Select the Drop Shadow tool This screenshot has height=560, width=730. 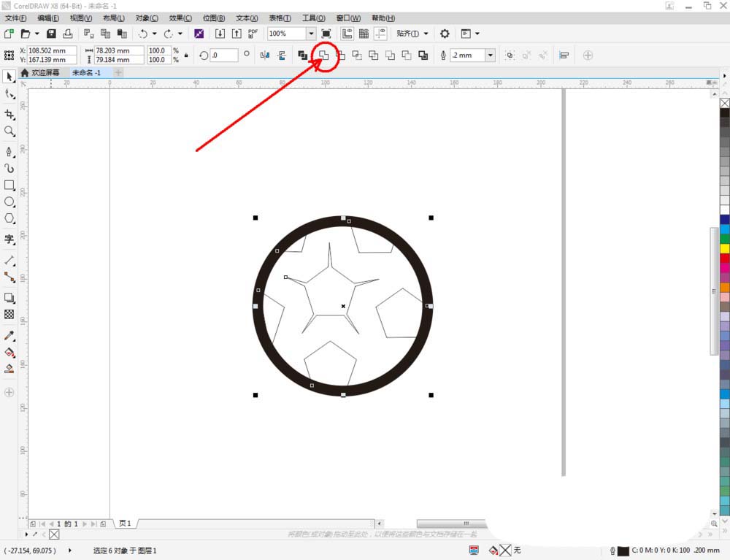click(x=9, y=298)
